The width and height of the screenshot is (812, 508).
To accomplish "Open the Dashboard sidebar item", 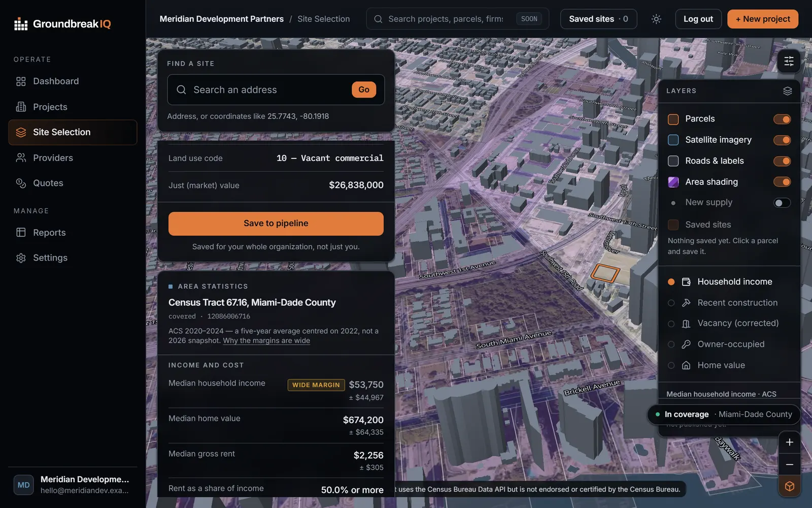I will (73, 81).
